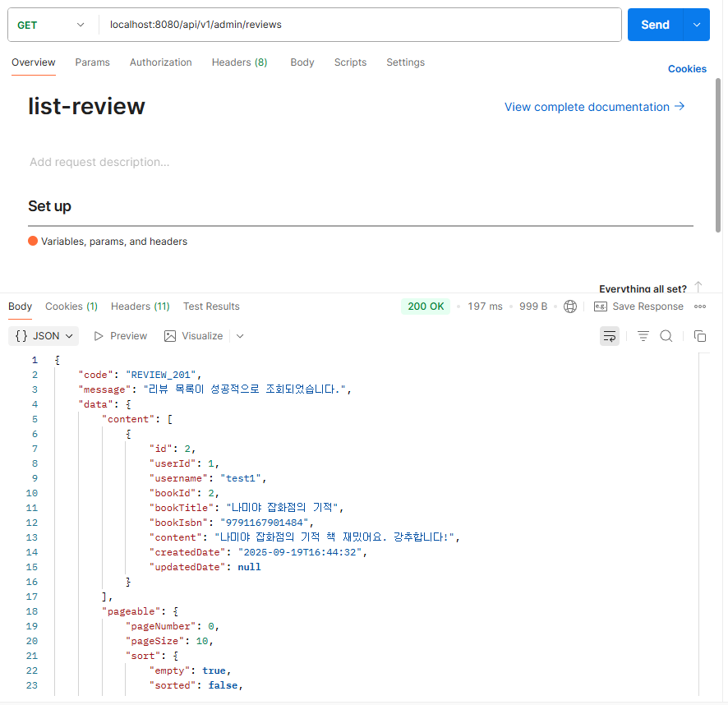Viewport: 728px width, 705px height.
Task: Click the bookIsbn value "9791167901484"
Action: 264,523
